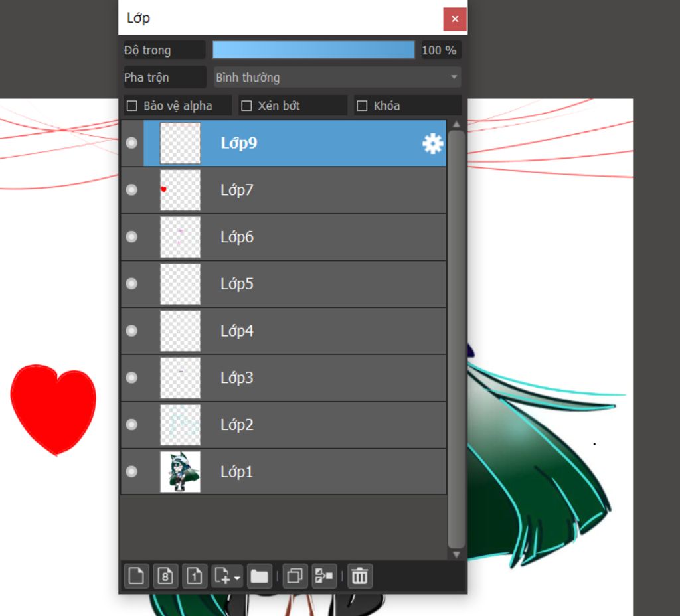Toggle visibility dot of Lớp4
The height and width of the screenshot is (616, 680).
tap(131, 331)
